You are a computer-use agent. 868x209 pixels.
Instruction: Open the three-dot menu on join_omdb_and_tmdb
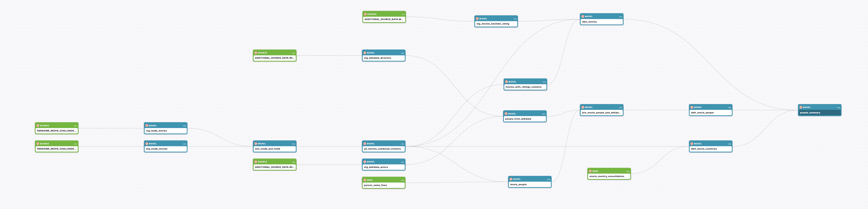pyautogui.click(x=293, y=144)
